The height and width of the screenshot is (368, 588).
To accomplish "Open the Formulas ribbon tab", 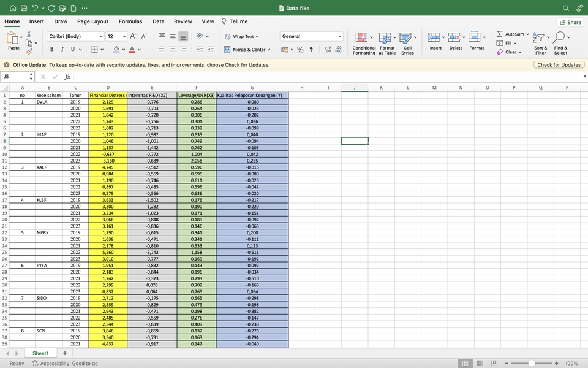I will click(x=130, y=21).
